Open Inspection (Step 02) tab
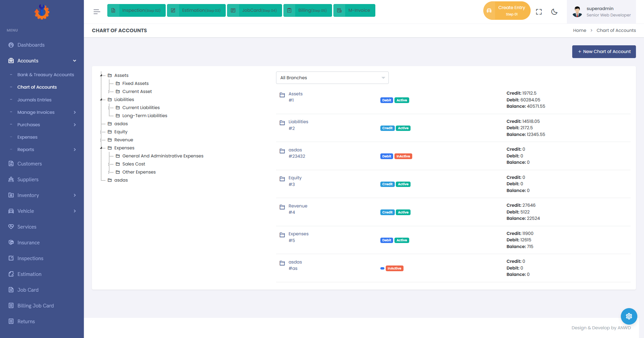The height and width of the screenshot is (338, 644). point(137,10)
